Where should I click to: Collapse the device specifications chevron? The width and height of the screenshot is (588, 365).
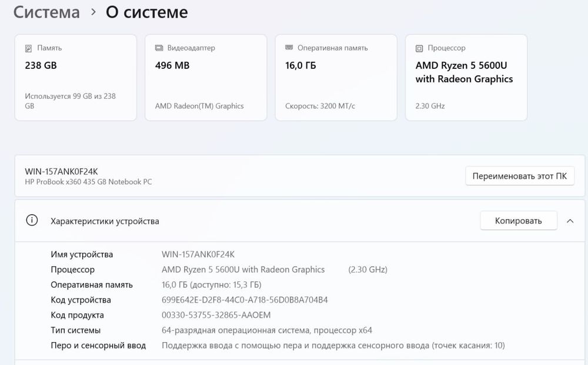(570, 221)
